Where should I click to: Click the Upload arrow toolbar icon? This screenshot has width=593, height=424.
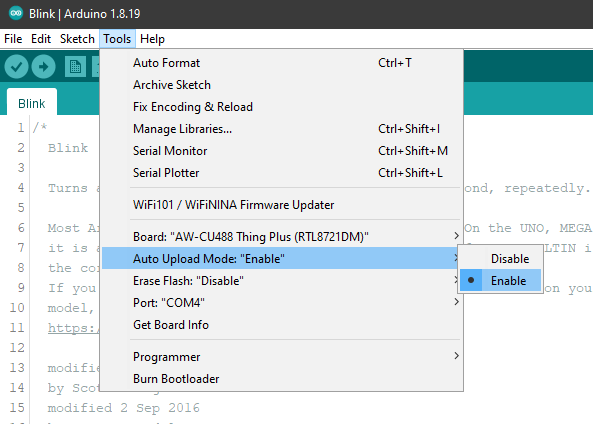pos(43,67)
